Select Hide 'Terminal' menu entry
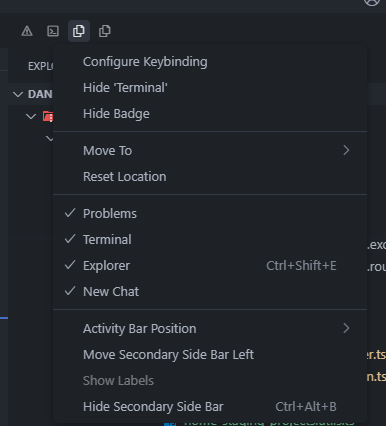386x426 pixels. (x=210, y=88)
